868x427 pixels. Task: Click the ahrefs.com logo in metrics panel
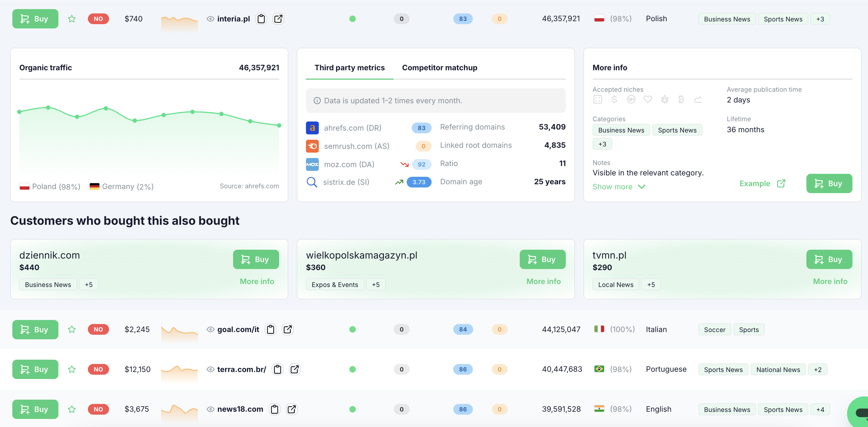coord(312,128)
